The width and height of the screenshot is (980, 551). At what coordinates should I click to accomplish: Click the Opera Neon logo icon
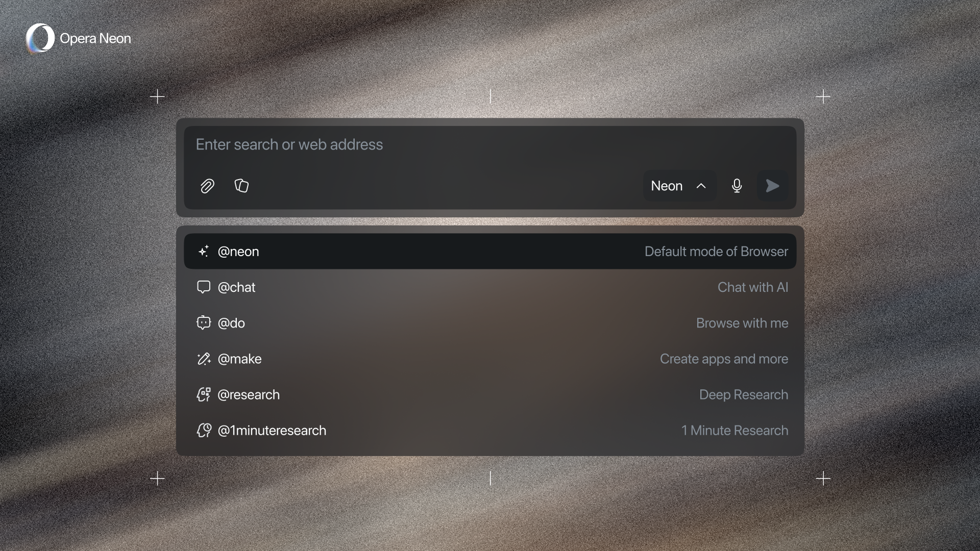(40, 38)
